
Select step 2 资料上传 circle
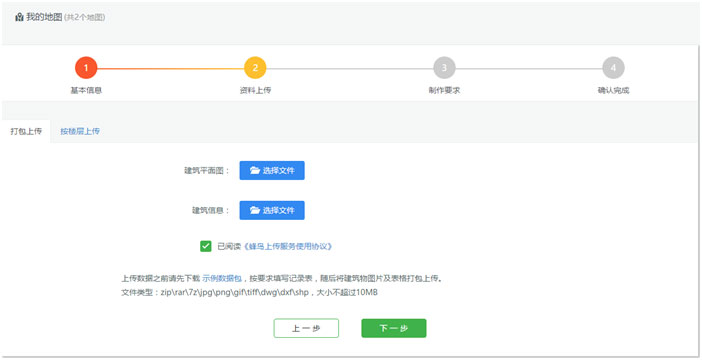tap(255, 68)
